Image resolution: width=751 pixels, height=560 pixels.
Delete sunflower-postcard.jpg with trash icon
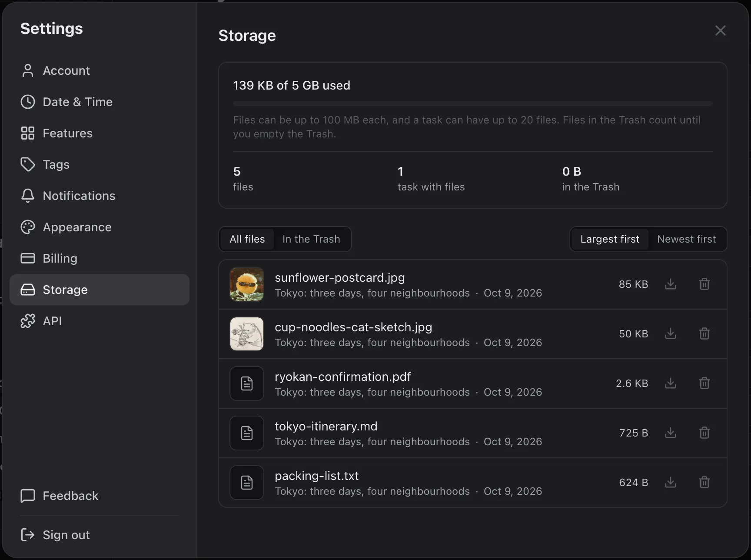[x=704, y=284]
